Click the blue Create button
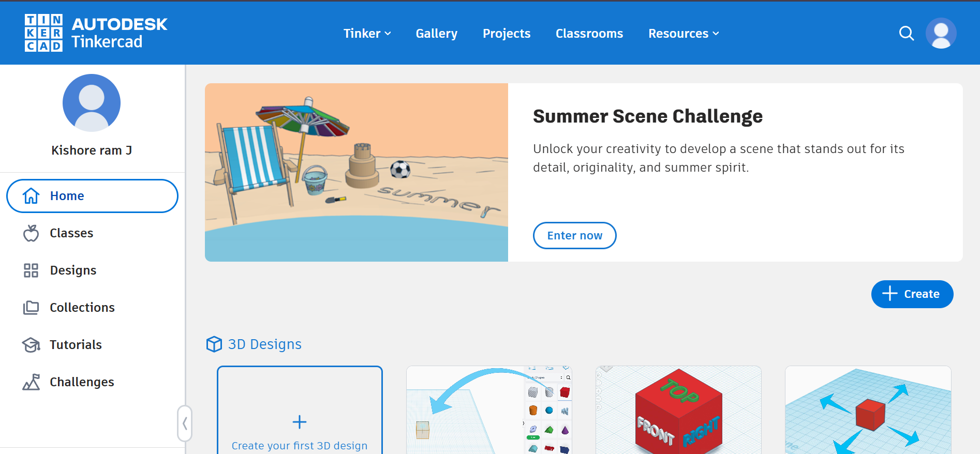 click(912, 294)
